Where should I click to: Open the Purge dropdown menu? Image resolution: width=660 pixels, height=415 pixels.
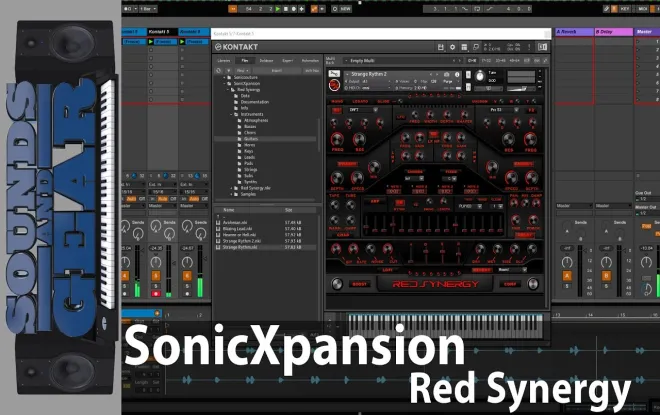coord(450,81)
